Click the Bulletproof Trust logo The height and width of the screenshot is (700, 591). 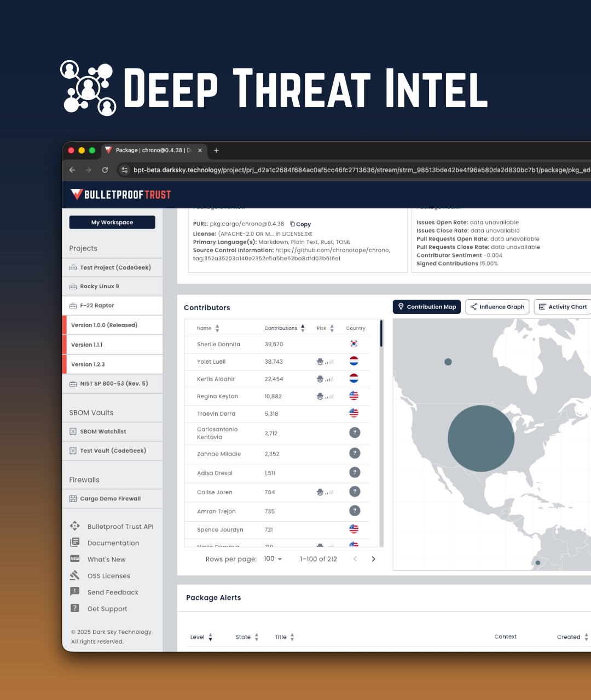tap(121, 195)
